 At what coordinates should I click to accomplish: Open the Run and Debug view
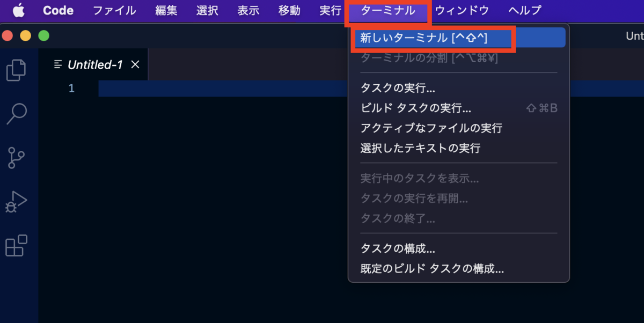point(16,202)
